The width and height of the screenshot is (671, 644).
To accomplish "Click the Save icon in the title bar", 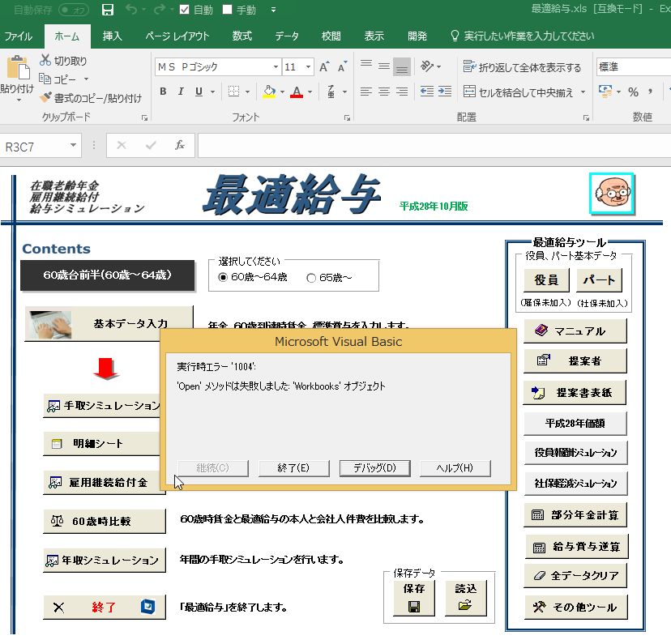I will 108,10.
